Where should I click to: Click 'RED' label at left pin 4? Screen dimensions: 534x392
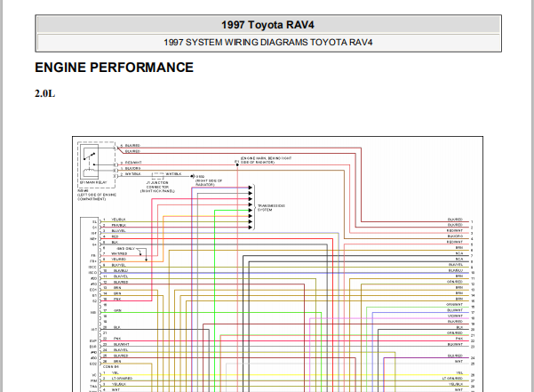coord(116,236)
